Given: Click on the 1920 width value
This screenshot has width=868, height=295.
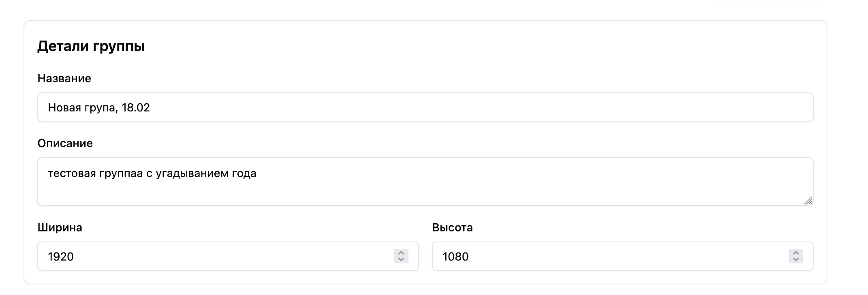Looking at the screenshot, I should pos(61,257).
